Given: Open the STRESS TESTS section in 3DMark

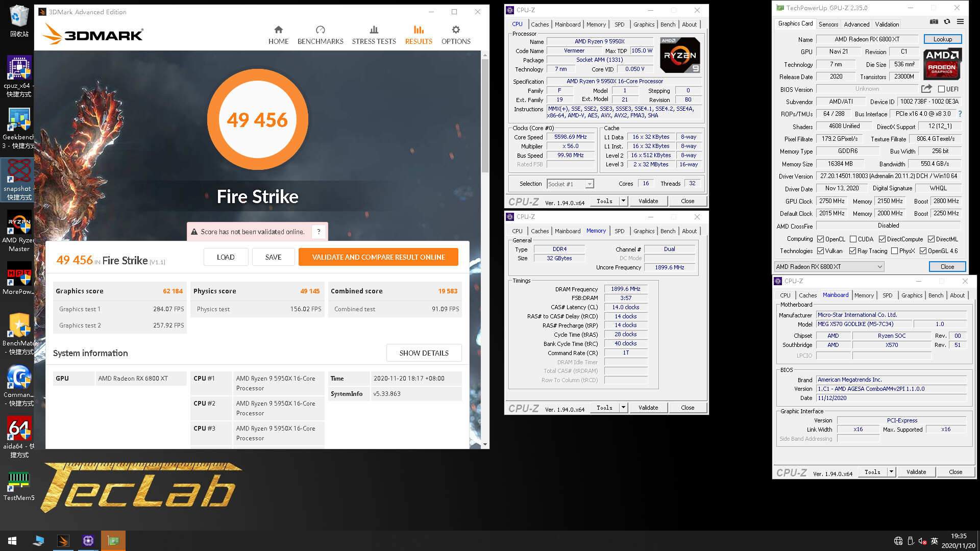Looking at the screenshot, I should click(374, 34).
